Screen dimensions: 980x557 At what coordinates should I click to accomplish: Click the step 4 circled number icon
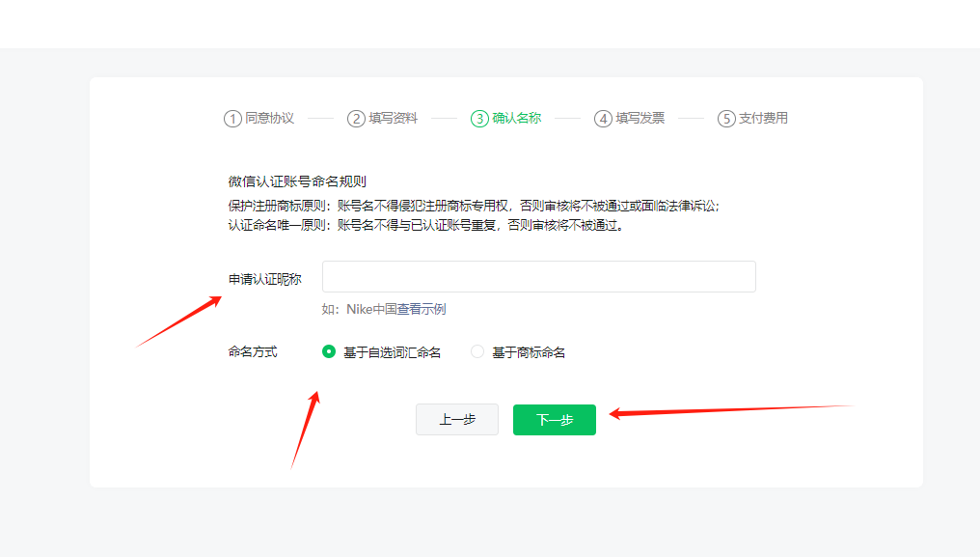point(603,119)
